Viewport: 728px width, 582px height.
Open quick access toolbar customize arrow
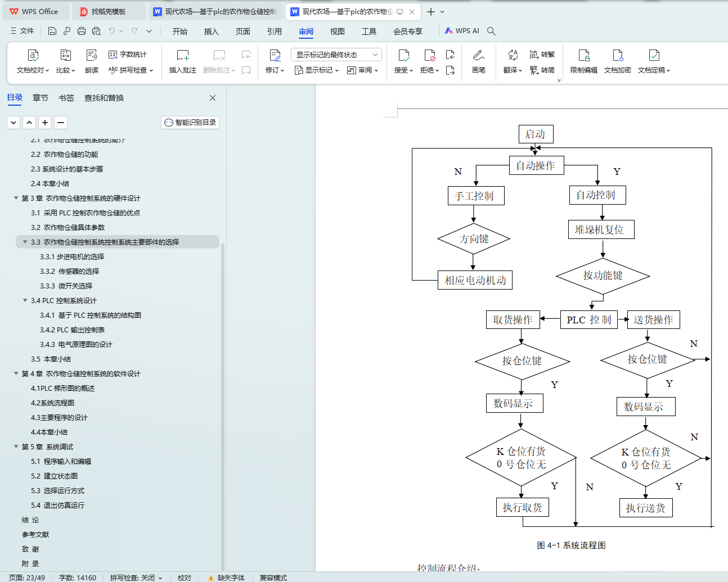pyautogui.click(x=149, y=31)
